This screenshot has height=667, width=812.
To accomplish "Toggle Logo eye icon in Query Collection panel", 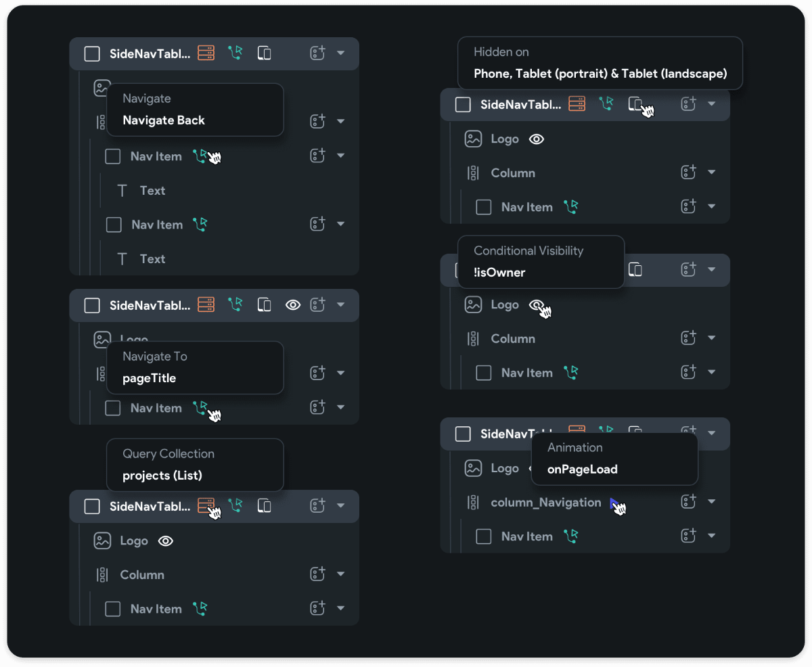I will [x=166, y=541].
